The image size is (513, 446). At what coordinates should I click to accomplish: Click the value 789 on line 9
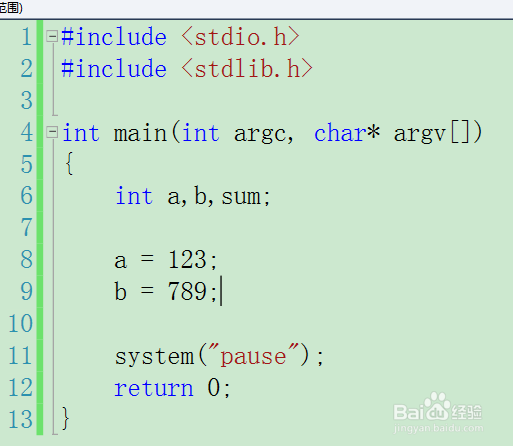tap(187, 291)
